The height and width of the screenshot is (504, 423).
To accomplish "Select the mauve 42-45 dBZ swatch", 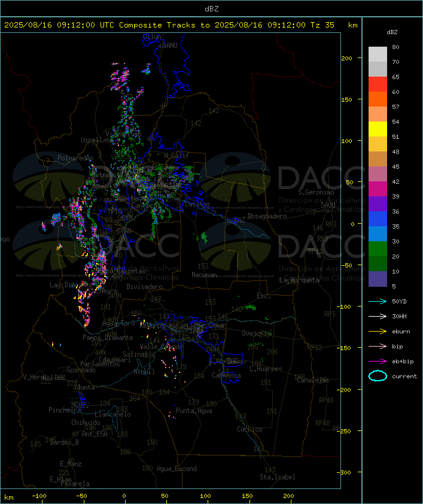I will 378,174.
